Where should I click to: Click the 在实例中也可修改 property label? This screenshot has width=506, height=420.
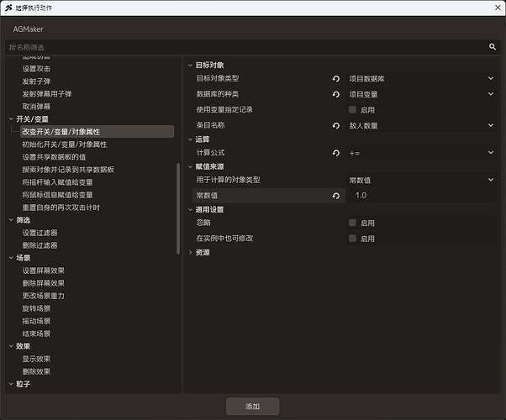point(224,239)
